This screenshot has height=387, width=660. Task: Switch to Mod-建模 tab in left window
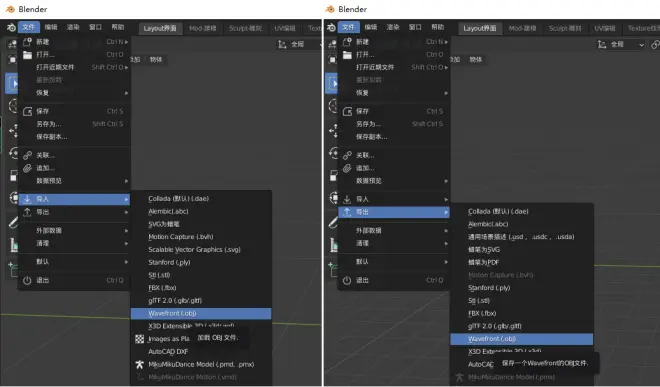point(202,28)
